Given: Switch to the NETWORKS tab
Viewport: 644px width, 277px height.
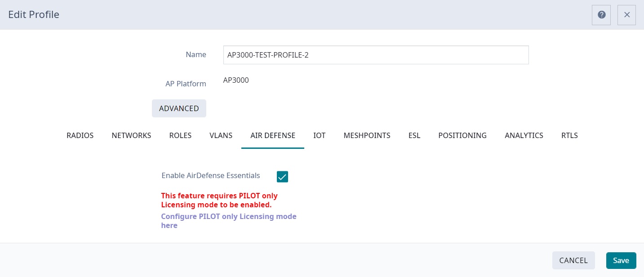Looking at the screenshot, I should (x=131, y=135).
